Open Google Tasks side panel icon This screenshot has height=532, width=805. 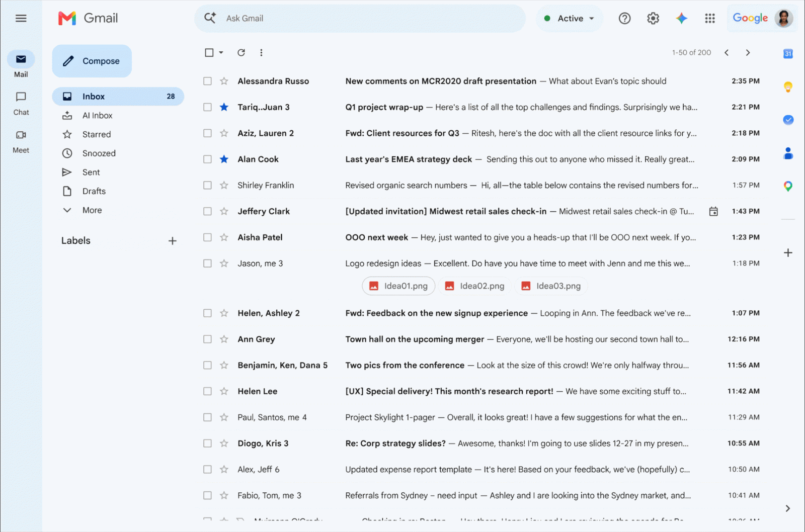788,120
